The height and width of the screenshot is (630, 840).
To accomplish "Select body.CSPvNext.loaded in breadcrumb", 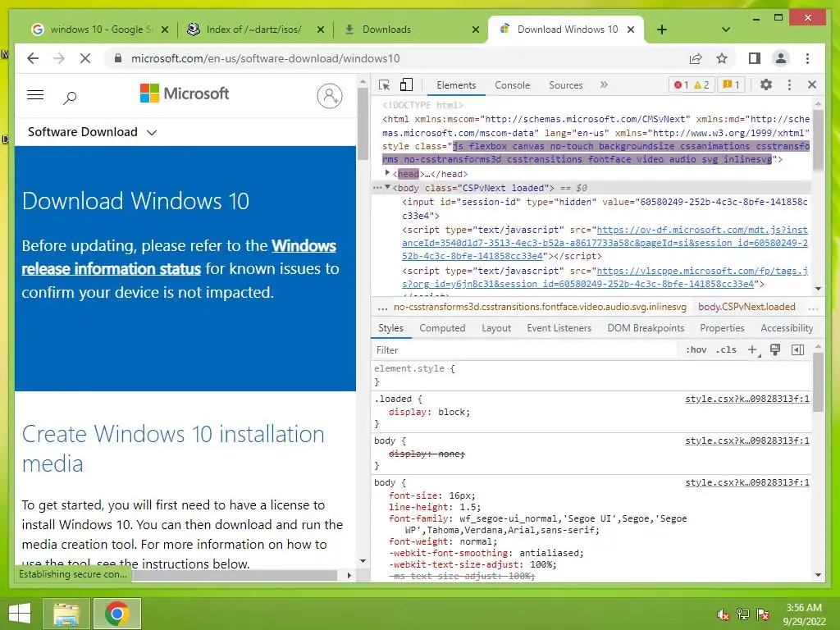I will 746,307.
